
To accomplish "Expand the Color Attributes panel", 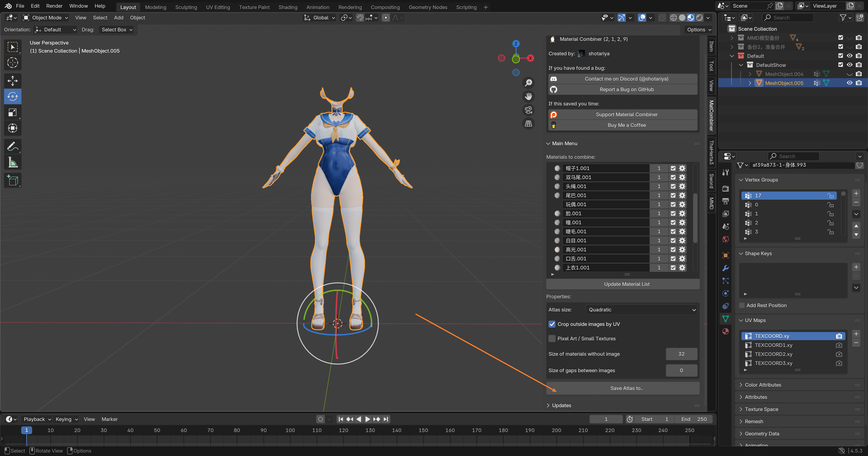I will pos(762,385).
